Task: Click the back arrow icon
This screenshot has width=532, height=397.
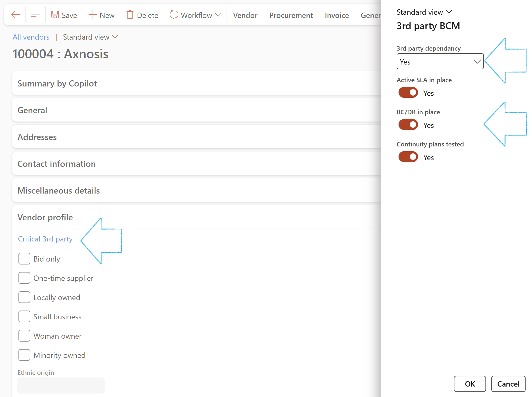Action: (16, 15)
